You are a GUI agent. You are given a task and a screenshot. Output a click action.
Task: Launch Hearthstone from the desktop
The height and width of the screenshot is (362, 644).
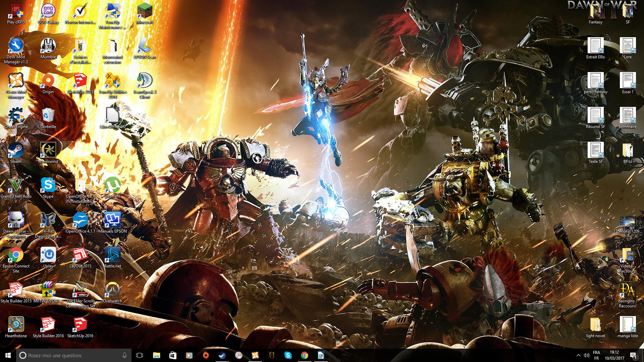tap(16, 327)
